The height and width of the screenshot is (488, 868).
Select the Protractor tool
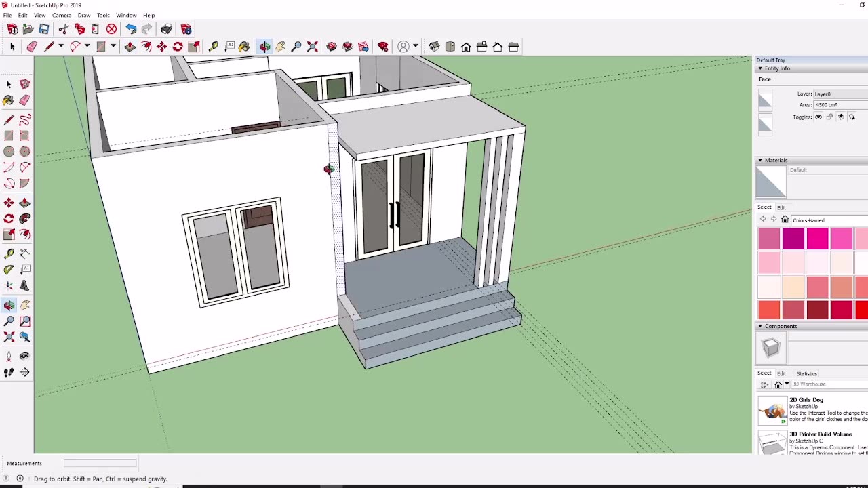(x=9, y=269)
